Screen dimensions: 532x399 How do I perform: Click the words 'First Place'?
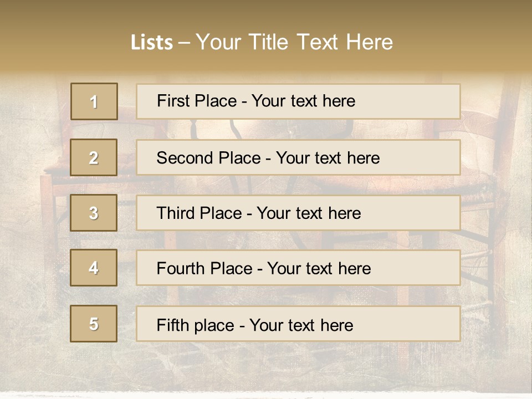pos(197,101)
